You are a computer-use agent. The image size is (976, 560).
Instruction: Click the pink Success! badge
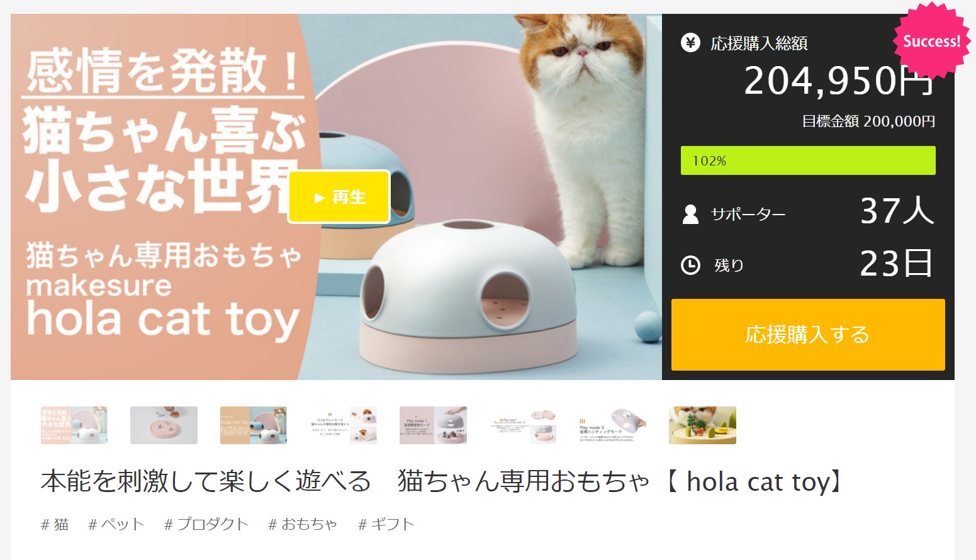[x=932, y=41]
